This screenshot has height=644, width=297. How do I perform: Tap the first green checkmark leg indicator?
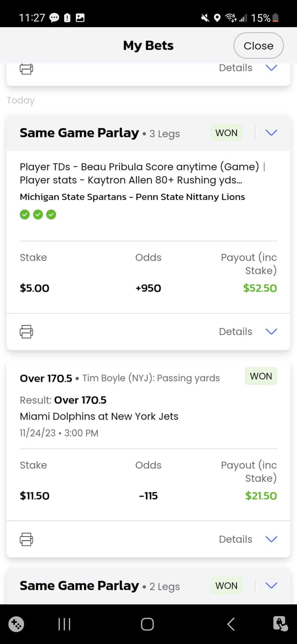coord(25,214)
